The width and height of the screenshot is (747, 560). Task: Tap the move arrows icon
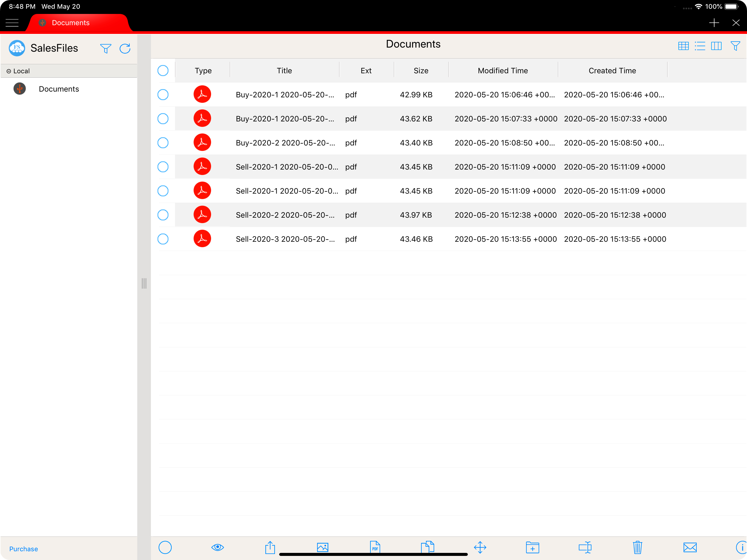(x=480, y=547)
